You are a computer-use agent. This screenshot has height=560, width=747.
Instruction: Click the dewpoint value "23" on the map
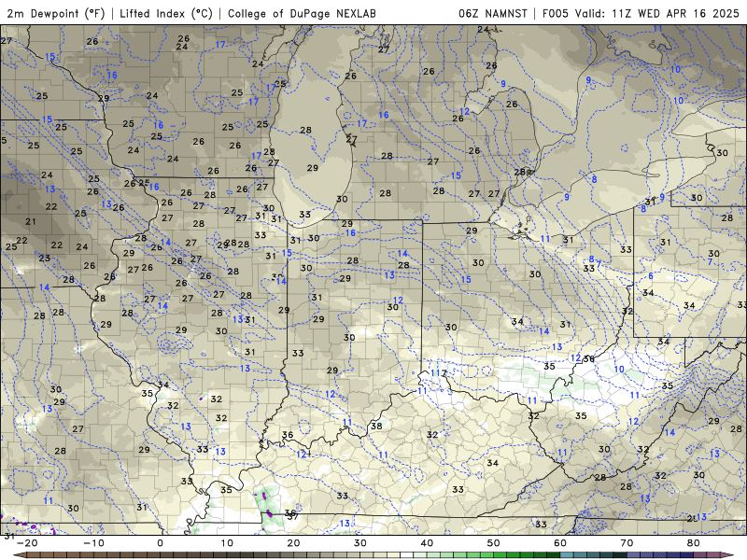(44, 259)
